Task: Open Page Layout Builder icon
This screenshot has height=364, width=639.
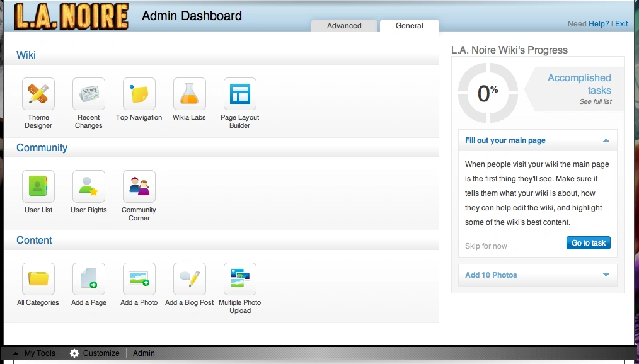Action: (240, 94)
